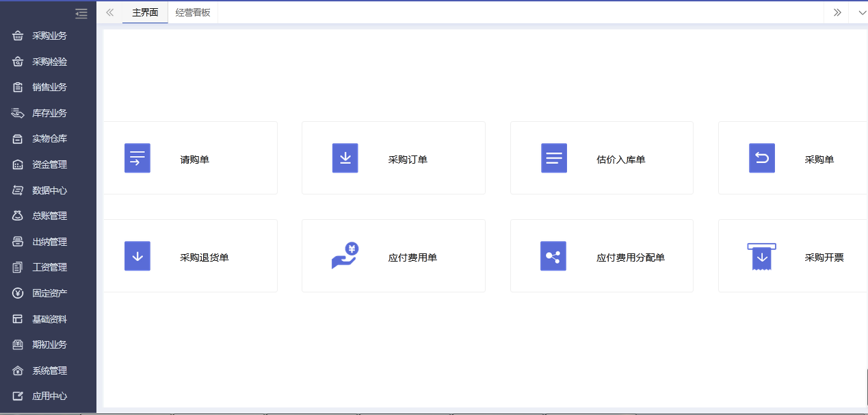Select the 采购订单 icon

345,158
